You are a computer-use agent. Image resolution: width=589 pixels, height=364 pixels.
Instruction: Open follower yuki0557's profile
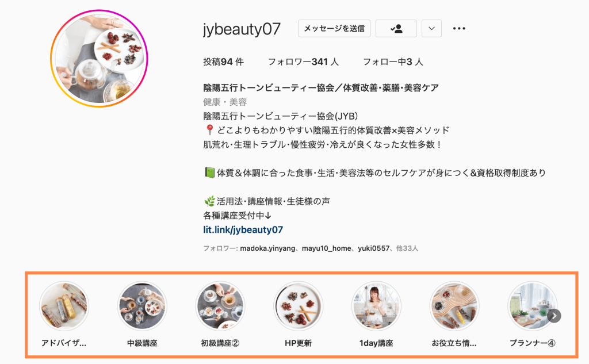coord(373,248)
